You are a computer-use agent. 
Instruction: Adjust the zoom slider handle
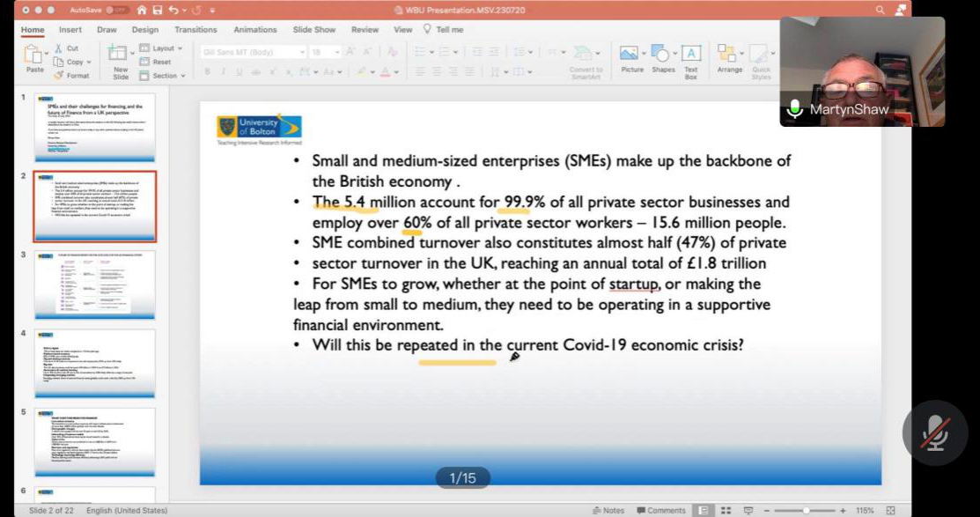pos(806,510)
